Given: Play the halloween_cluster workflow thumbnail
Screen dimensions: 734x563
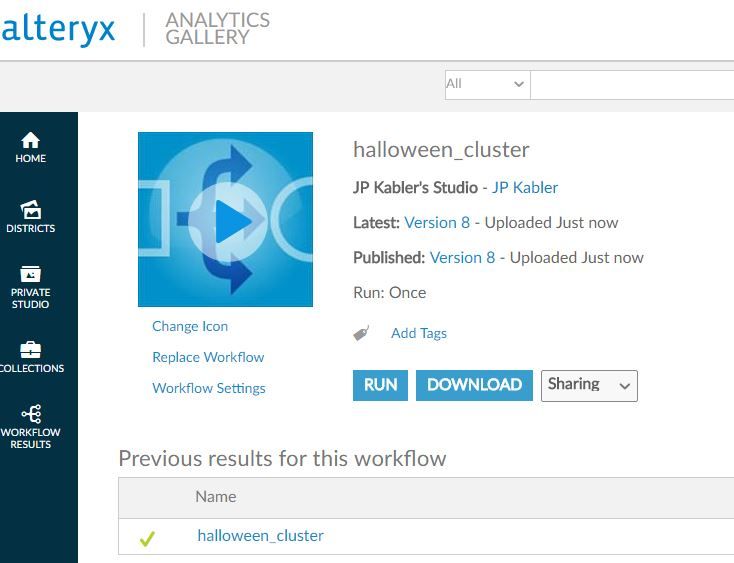Looking at the screenshot, I should (225, 219).
